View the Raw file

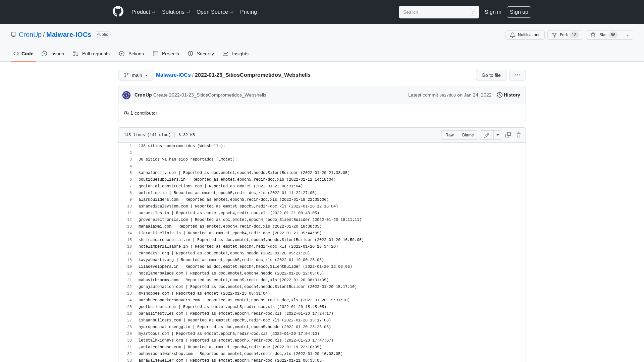[x=449, y=135]
